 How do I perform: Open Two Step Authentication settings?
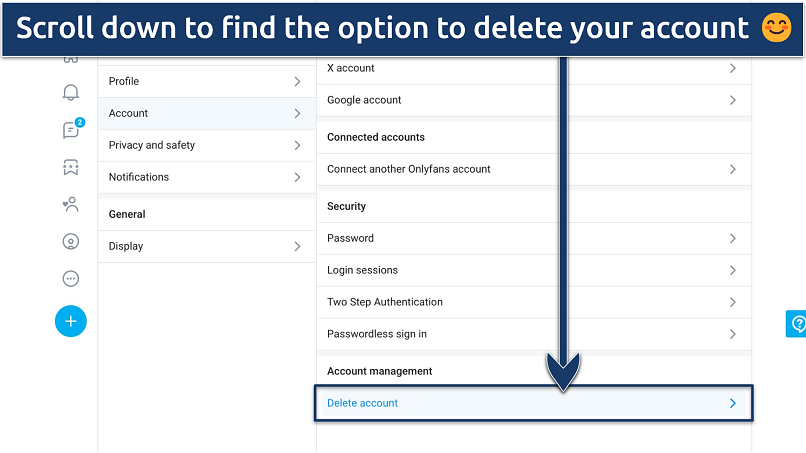[385, 302]
